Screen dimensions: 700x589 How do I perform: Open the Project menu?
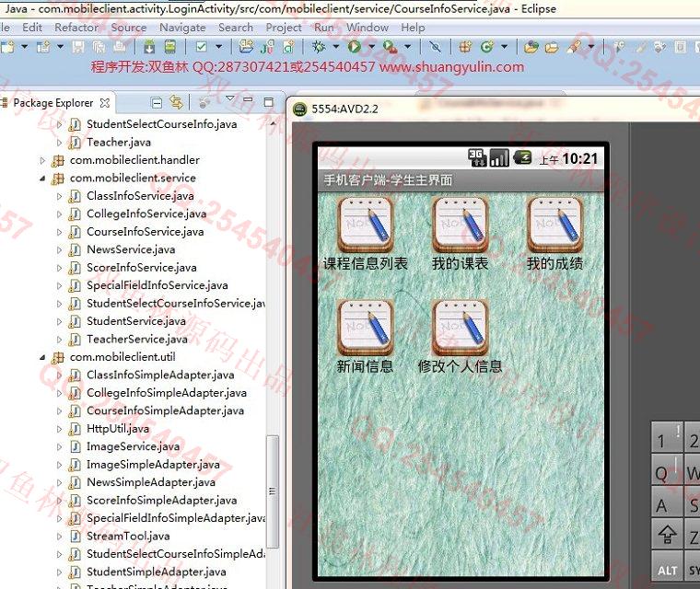284,28
